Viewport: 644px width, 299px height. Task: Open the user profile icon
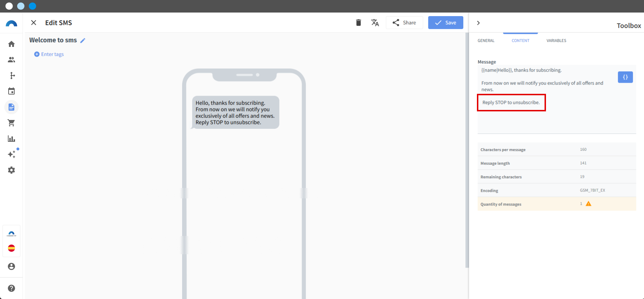pos(11,266)
